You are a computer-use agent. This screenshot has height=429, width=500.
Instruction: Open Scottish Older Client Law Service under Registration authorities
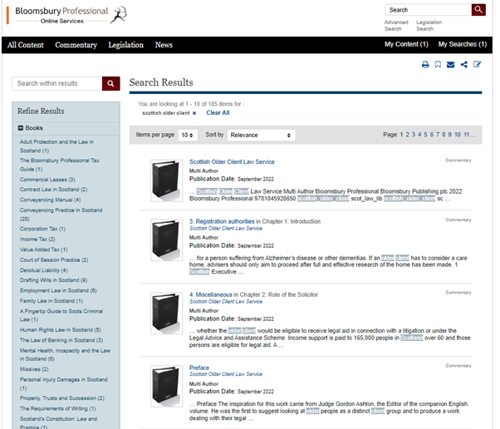point(226,228)
